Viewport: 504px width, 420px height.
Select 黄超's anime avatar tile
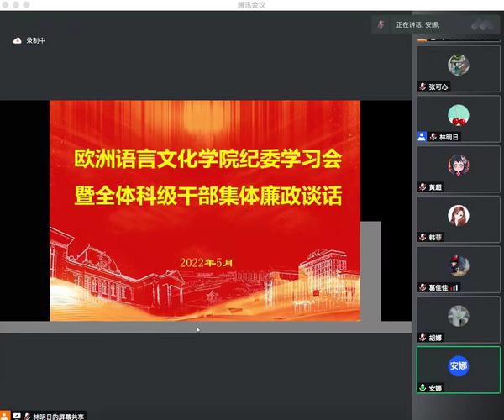tap(459, 165)
